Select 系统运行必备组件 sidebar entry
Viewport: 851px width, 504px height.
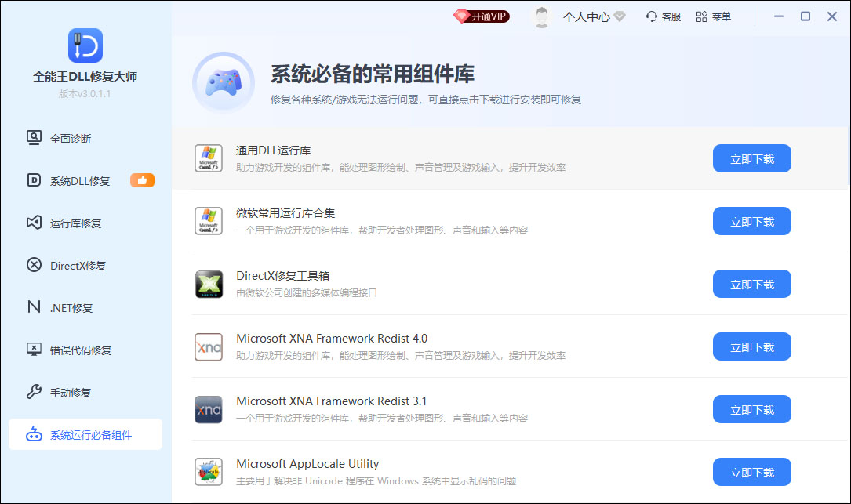tap(85, 434)
